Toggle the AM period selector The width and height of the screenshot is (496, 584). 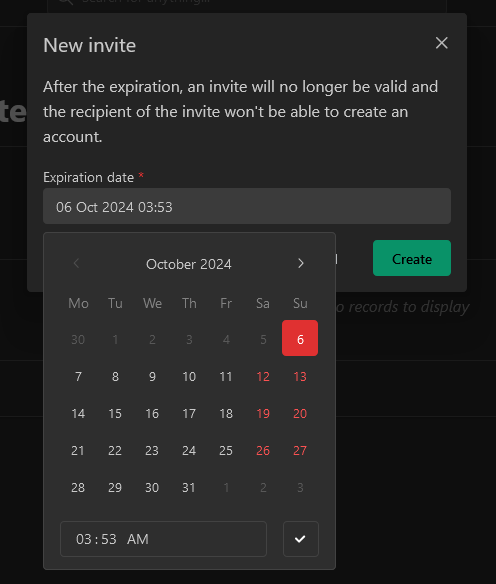[x=138, y=539]
